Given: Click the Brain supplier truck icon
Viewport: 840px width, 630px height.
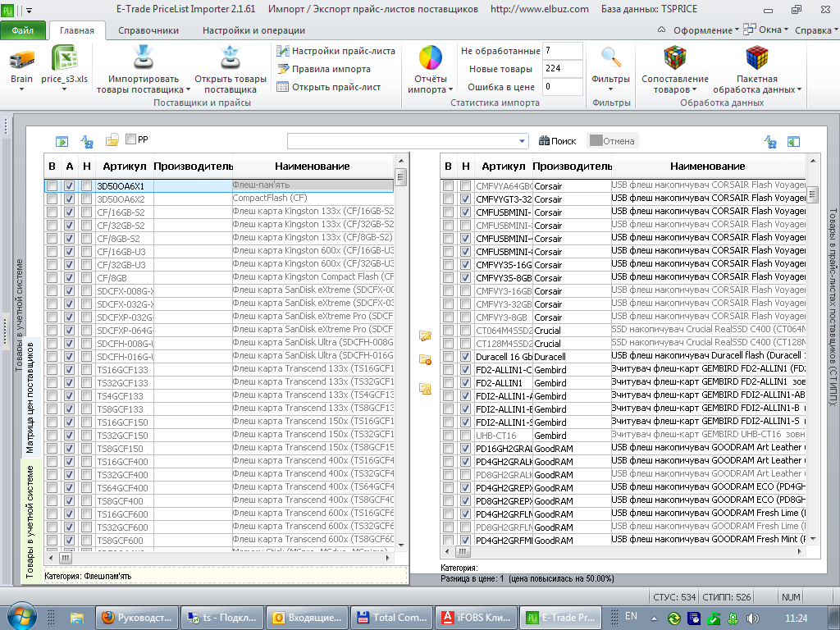Looking at the screenshot, I should (21, 58).
